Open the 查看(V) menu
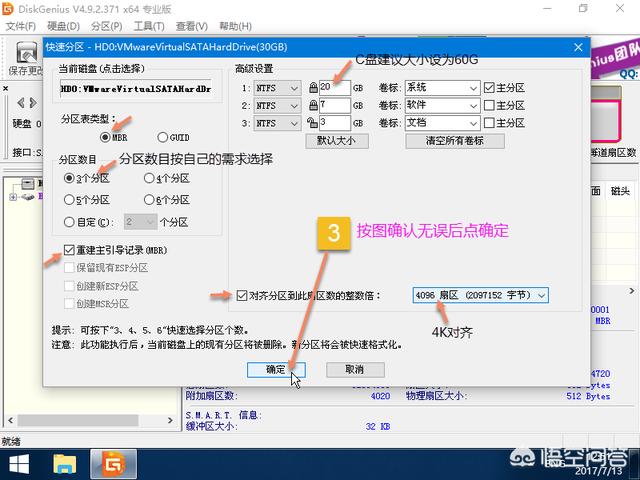This screenshot has width=640, height=480. (191, 27)
